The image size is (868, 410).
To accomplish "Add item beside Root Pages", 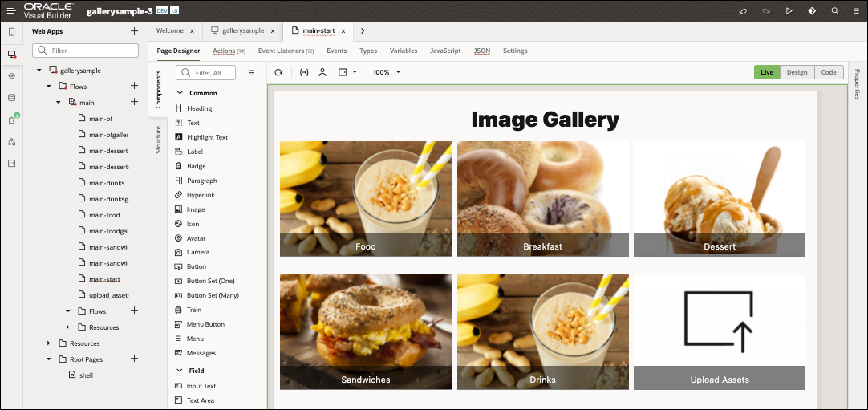I will click(134, 359).
